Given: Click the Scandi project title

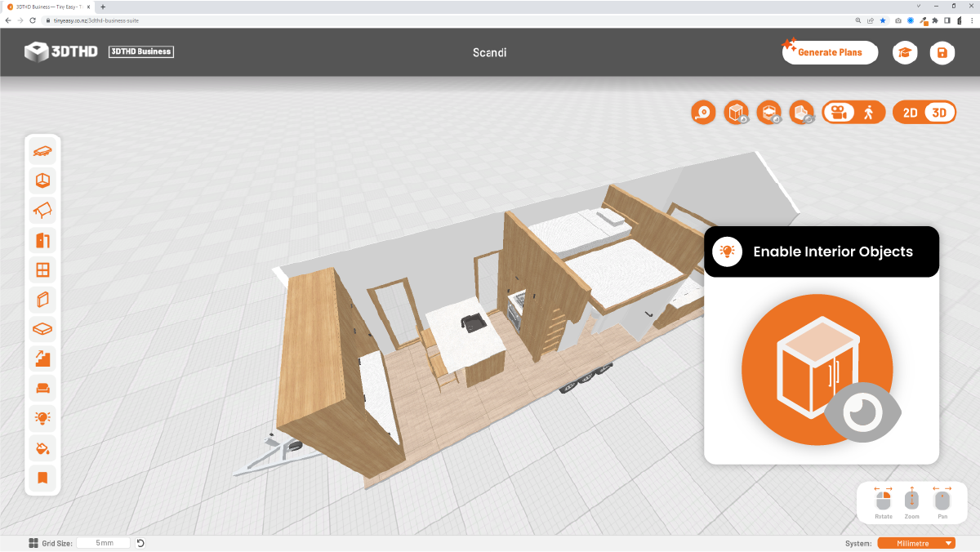Looking at the screenshot, I should (x=490, y=52).
